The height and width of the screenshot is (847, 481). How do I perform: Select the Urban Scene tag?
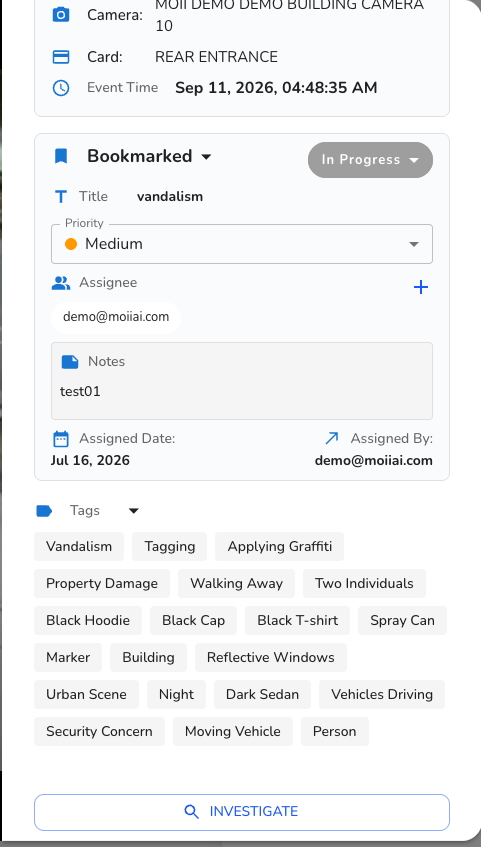click(x=86, y=694)
